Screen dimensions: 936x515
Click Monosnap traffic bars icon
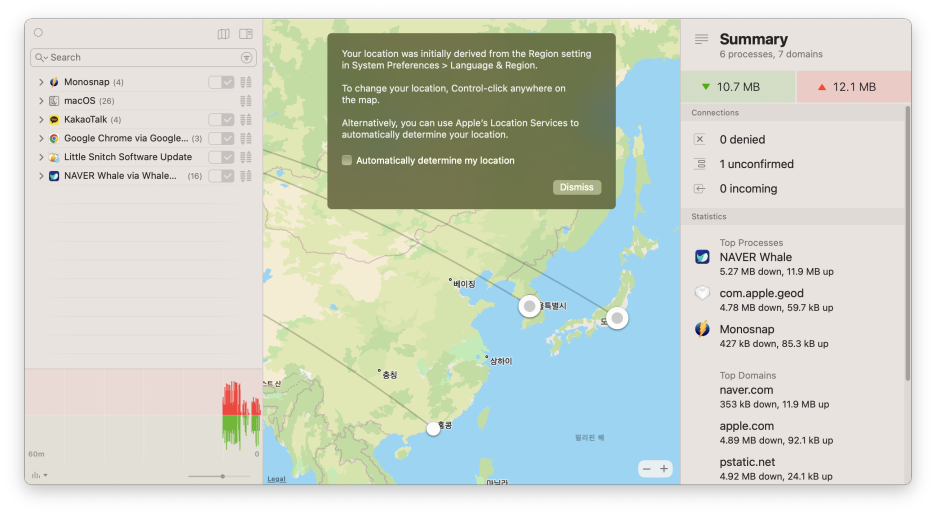245,82
